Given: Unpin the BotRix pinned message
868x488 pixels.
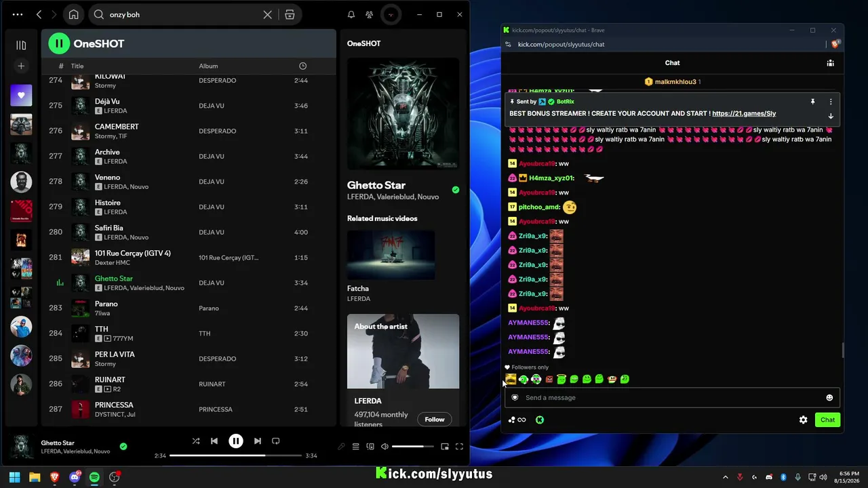Looking at the screenshot, I should [812, 102].
